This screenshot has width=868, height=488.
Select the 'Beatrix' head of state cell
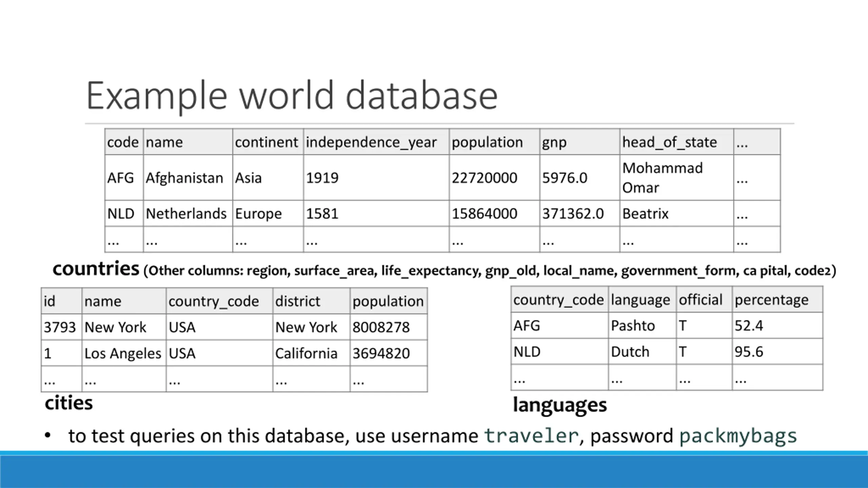tap(677, 213)
